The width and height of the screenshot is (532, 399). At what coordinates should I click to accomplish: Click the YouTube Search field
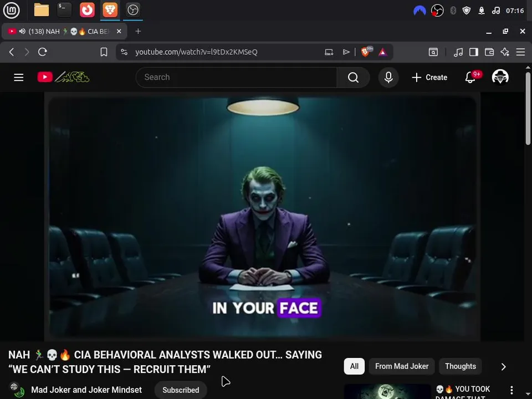coord(236,78)
